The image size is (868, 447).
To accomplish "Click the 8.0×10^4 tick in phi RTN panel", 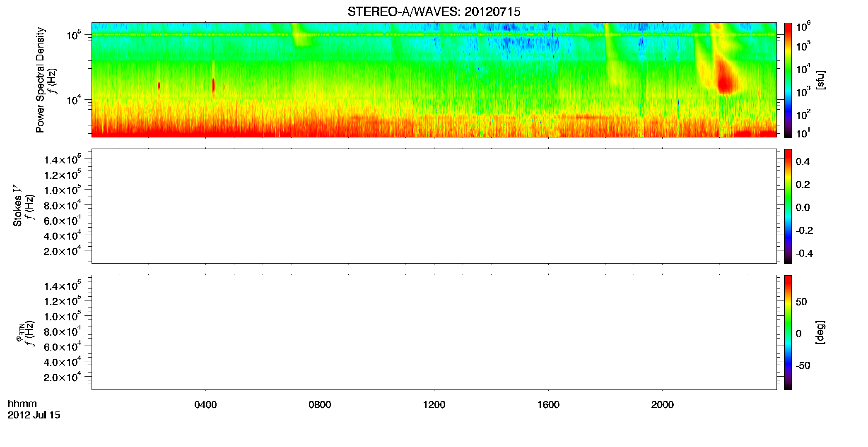I will coord(62,332).
